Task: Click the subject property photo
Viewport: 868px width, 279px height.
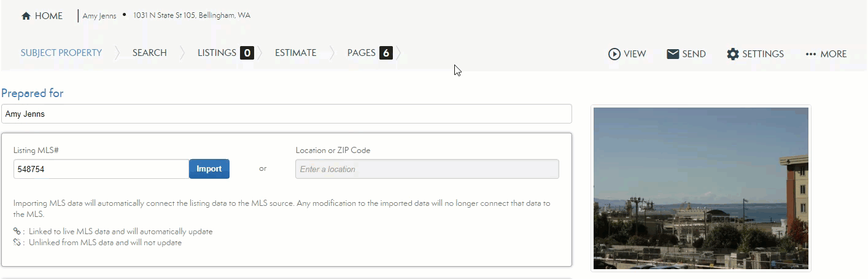Action: (x=700, y=188)
